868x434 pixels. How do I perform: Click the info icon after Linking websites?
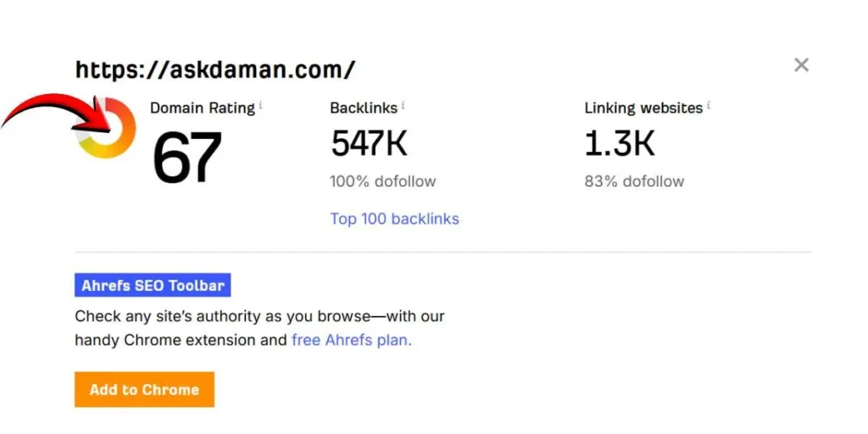click(709, 105)
